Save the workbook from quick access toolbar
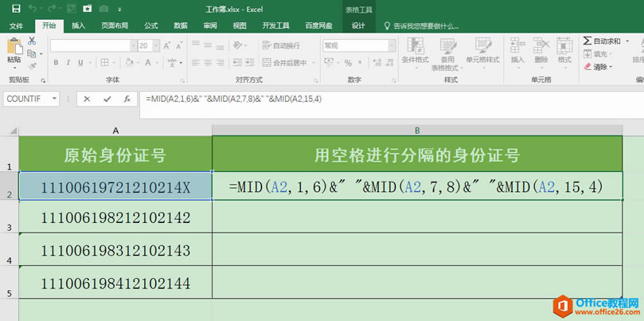This screenshot has height=321, width=644. tap(16, 9)
